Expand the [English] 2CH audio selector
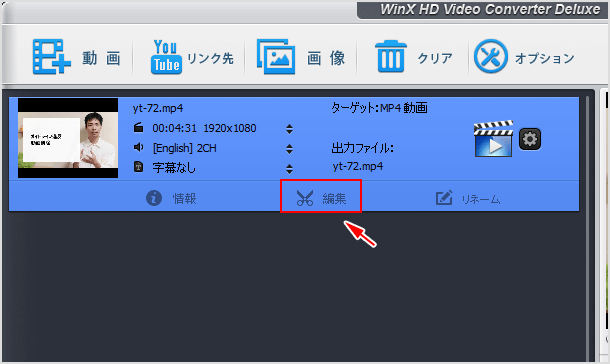Viewport: 610px width, 364px height. [289, 149]
